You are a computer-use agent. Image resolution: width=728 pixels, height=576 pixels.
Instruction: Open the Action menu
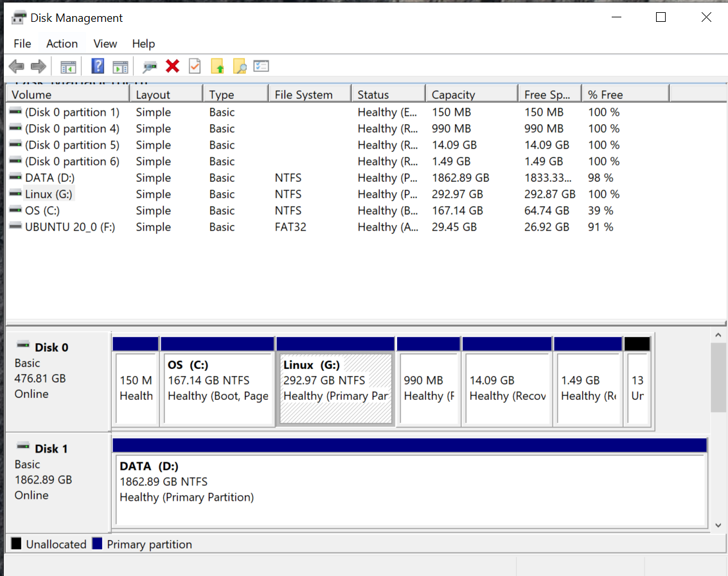tap(62, 44)
